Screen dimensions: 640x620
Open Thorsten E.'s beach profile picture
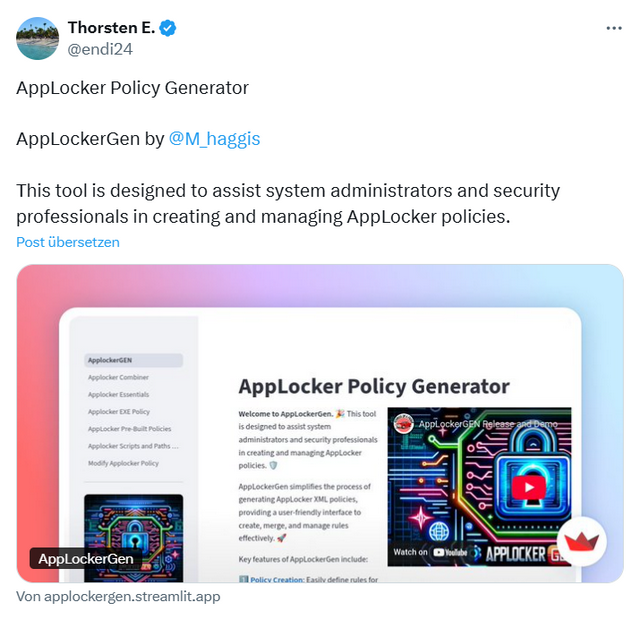click(x=38, y=38)
